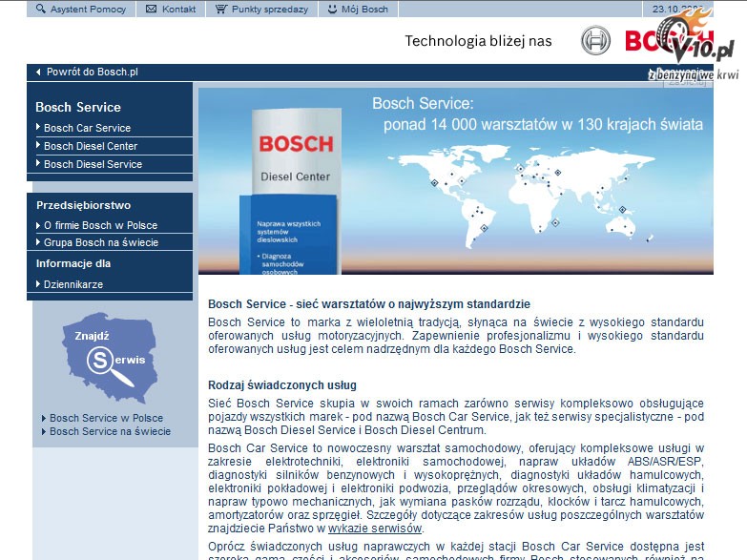Open Bosch Service na świecie link
Image resolution: width=747 pixels, height=560 pixels.
point(110,431)
